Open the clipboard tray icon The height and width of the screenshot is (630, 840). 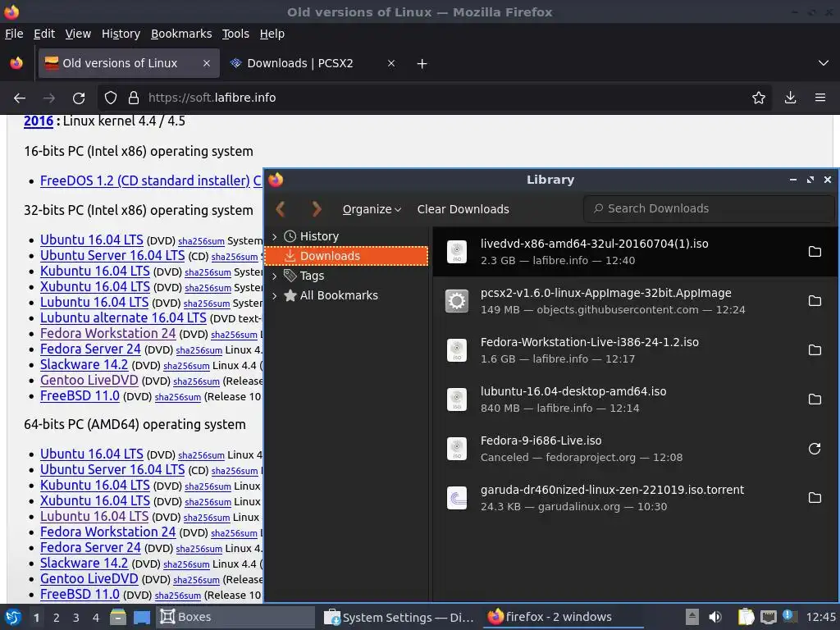(x=746, y=617)
